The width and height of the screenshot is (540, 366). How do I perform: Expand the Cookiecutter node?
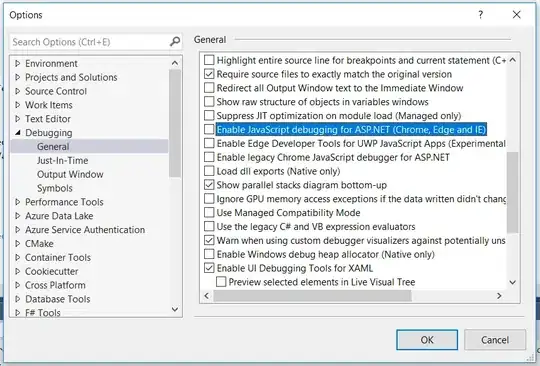click(x=18, y=271)
